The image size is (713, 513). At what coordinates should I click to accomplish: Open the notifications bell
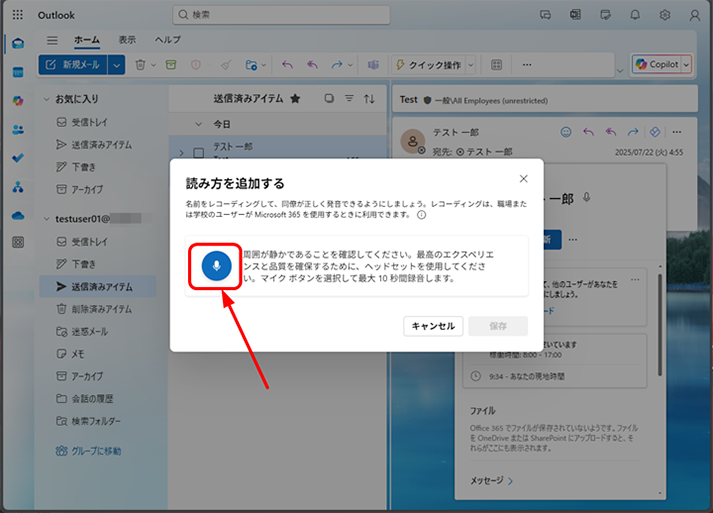coord(635,15)
